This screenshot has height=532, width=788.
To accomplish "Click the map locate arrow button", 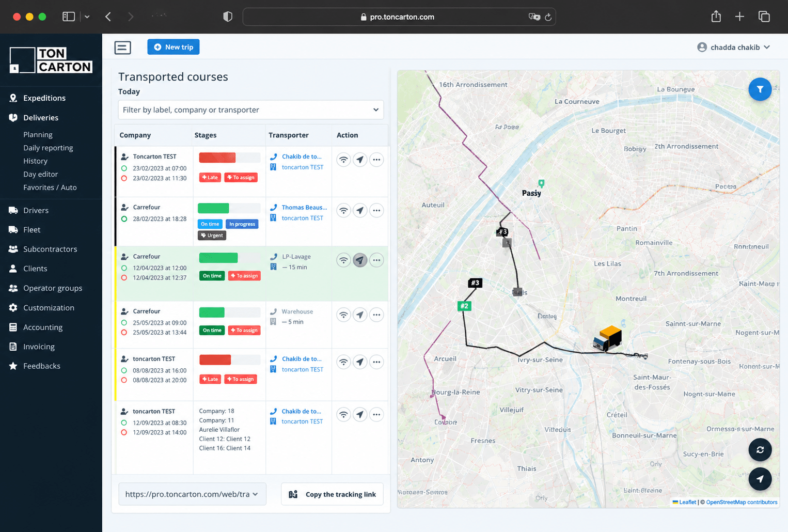I will (760, 479).
